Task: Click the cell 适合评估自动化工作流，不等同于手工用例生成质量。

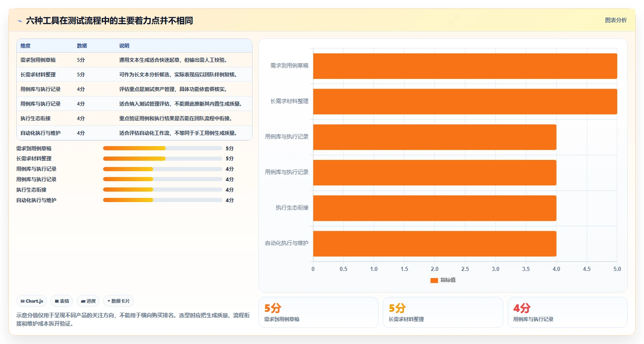Action: pos(179,133)
